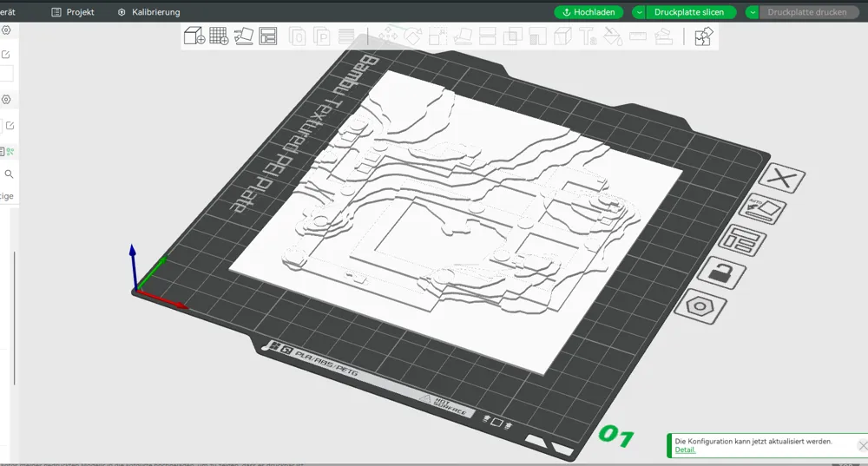Click plate's auto-orient icon on the right side
The width and height of the screenshot is (868, 466).
762,209
